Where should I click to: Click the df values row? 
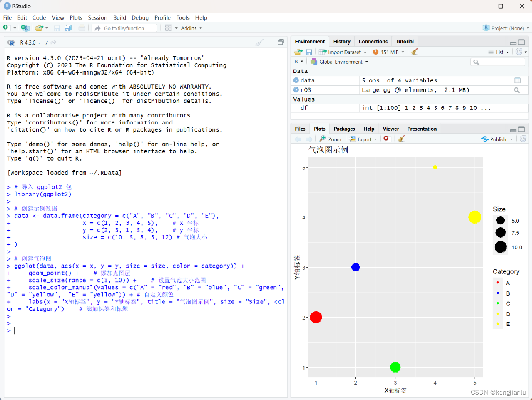[x=410, y=108]
